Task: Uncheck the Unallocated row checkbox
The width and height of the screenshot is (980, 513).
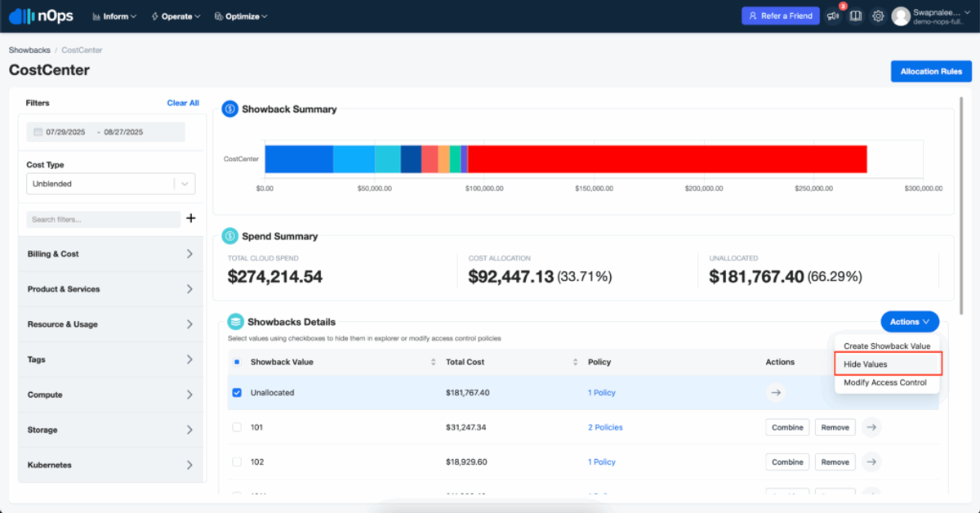Action: tap(237, 393)
